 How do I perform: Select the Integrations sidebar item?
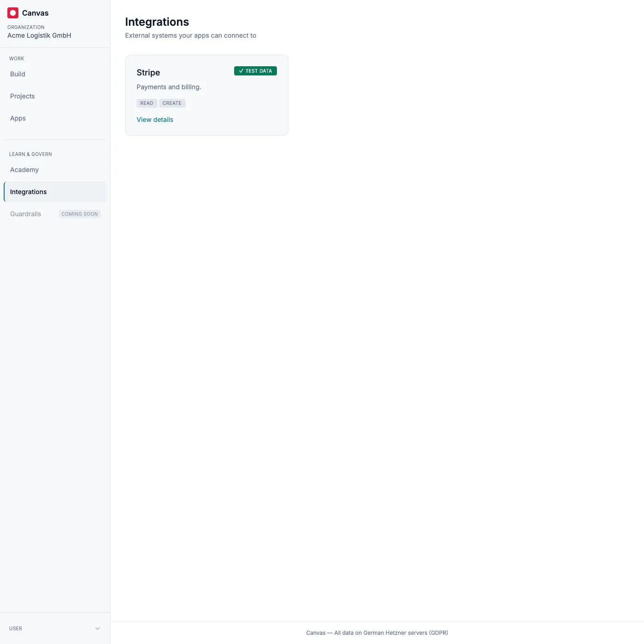[x=55, y=192]
